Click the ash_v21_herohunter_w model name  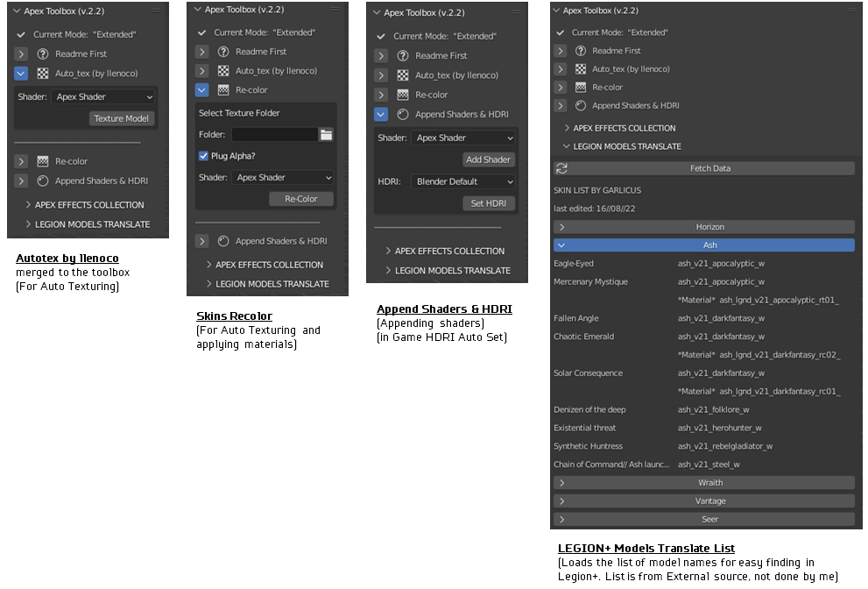[x=720, y=429]
